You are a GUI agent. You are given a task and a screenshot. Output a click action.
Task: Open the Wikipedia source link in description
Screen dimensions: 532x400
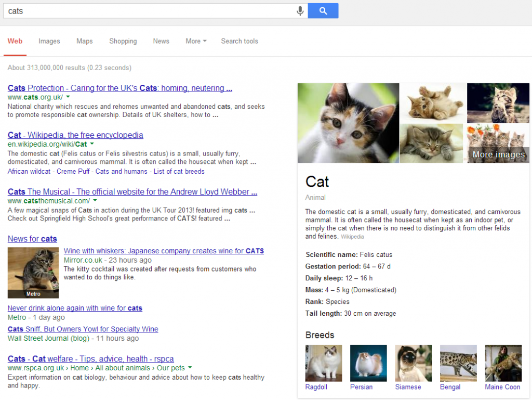[x=352, y=237]
